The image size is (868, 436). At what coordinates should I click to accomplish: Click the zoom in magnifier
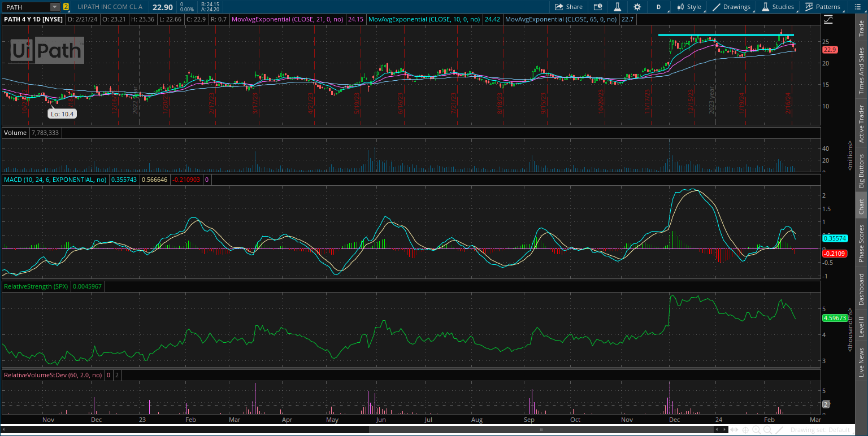coord(757,430)
